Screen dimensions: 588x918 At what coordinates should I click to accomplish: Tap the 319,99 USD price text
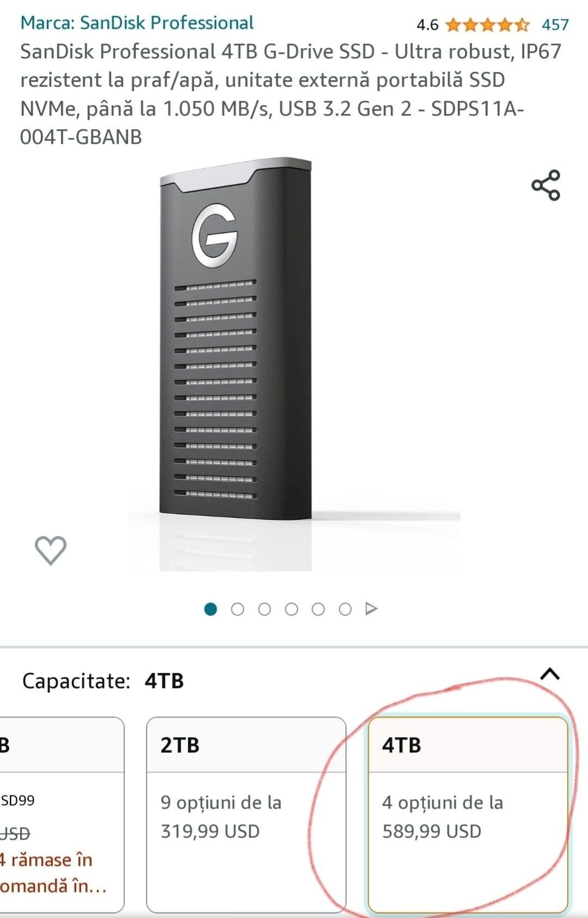click(x=210, y=831)
